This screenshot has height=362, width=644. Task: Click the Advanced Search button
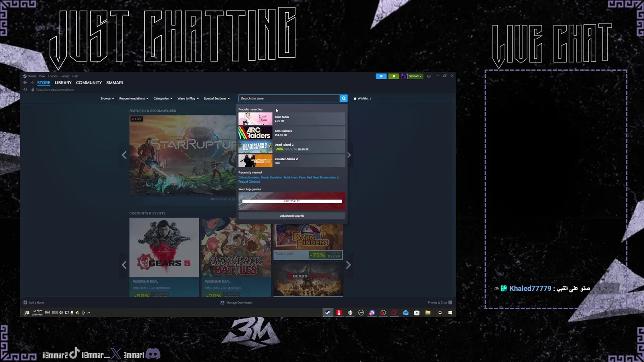(x=292, y=216)
